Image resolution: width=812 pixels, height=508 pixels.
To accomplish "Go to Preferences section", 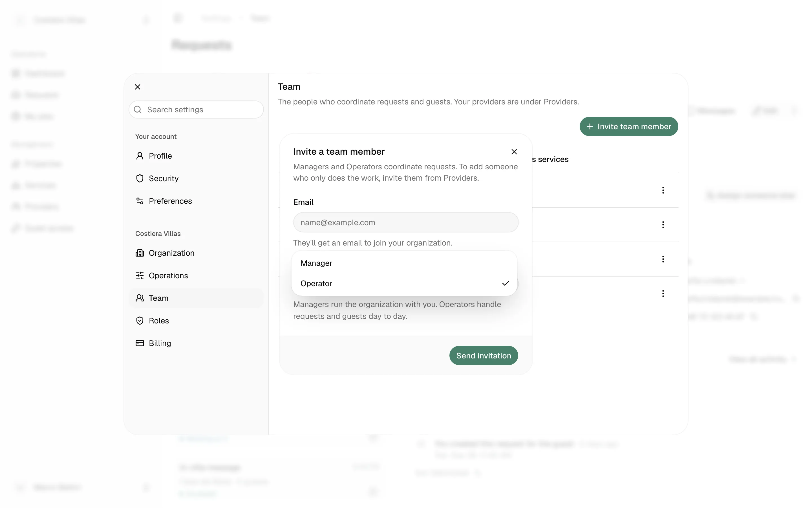I will tap(196, 201).
